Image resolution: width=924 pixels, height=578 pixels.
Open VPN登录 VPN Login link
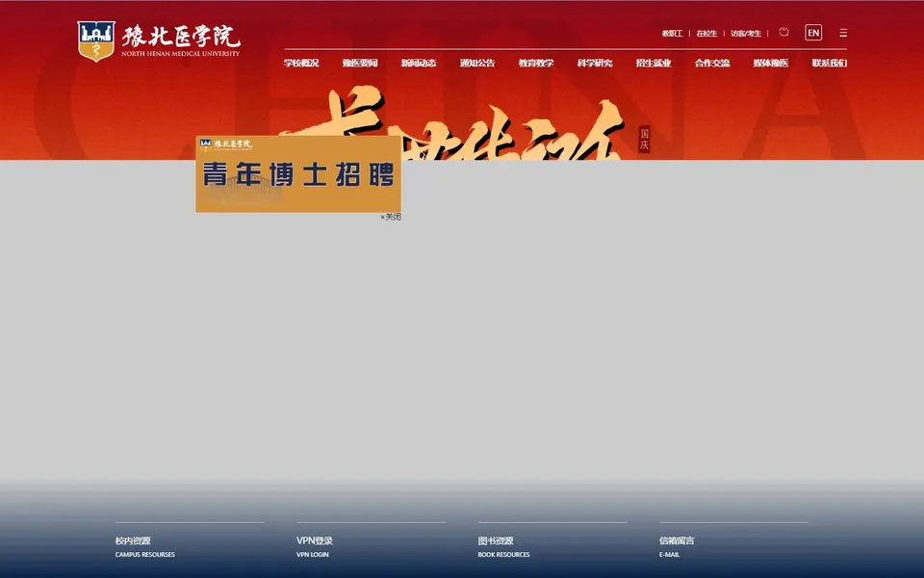315,547
